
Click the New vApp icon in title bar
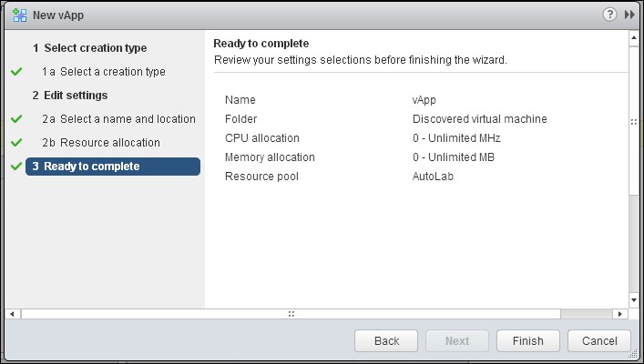tap(19, 15)
